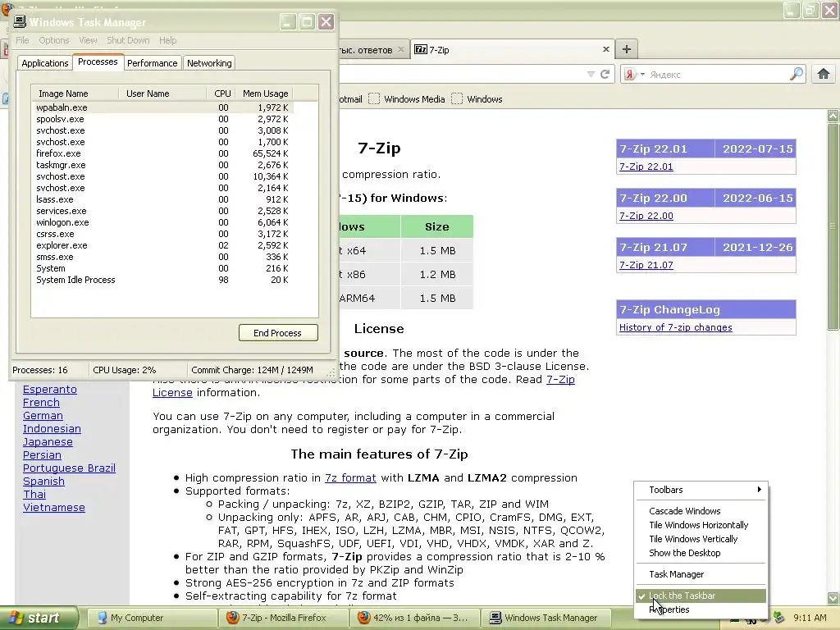Open the Yandex search engine dropdown arrow
Viewport: 840px width, 630px height.
[x=642, y=74]
